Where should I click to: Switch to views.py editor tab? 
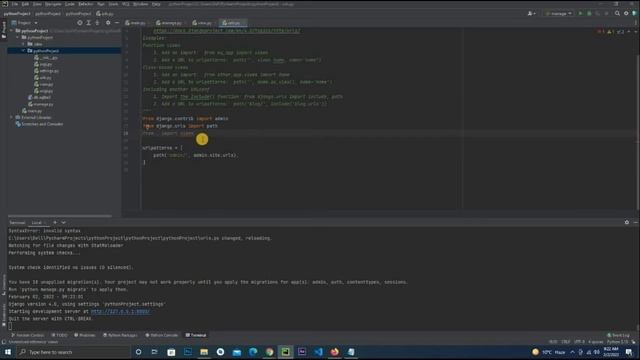point(202,23)
